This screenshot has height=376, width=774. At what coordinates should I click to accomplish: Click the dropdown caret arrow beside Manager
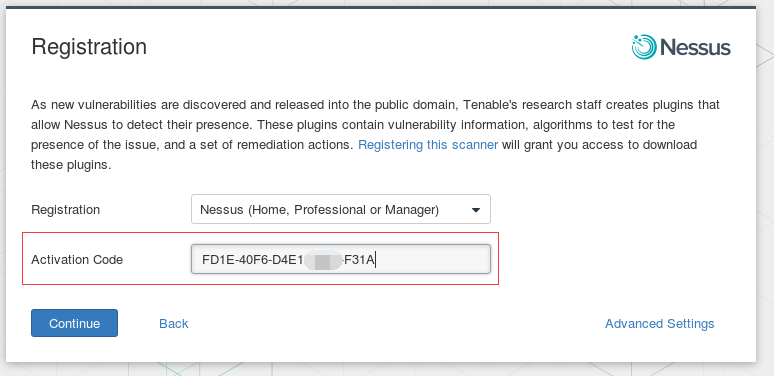click(x=476, y=210)
